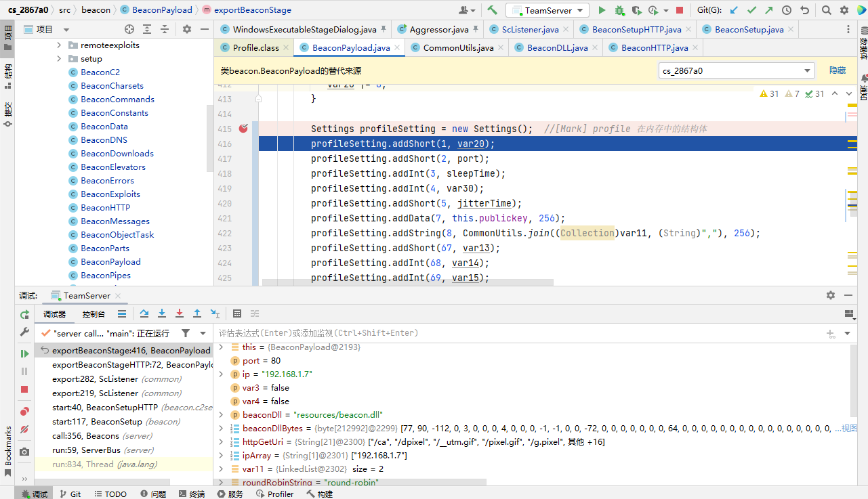The image size is (868, 499).
Task: Click the editor horizontal scrollbar
Action: pos(407,282)
